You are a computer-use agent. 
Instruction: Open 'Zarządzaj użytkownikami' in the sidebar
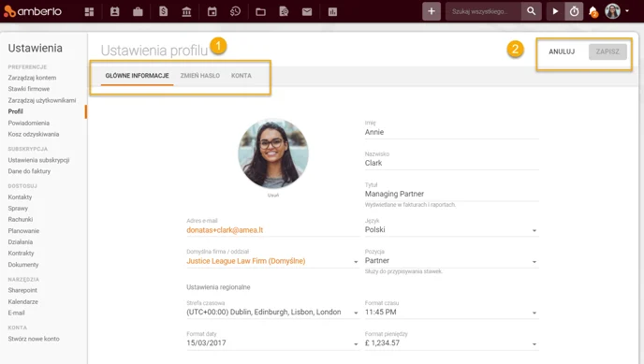[42, 100]
